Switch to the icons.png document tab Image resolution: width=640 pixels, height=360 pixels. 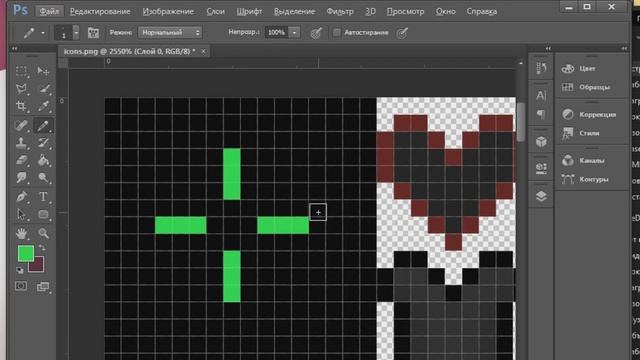129,51
